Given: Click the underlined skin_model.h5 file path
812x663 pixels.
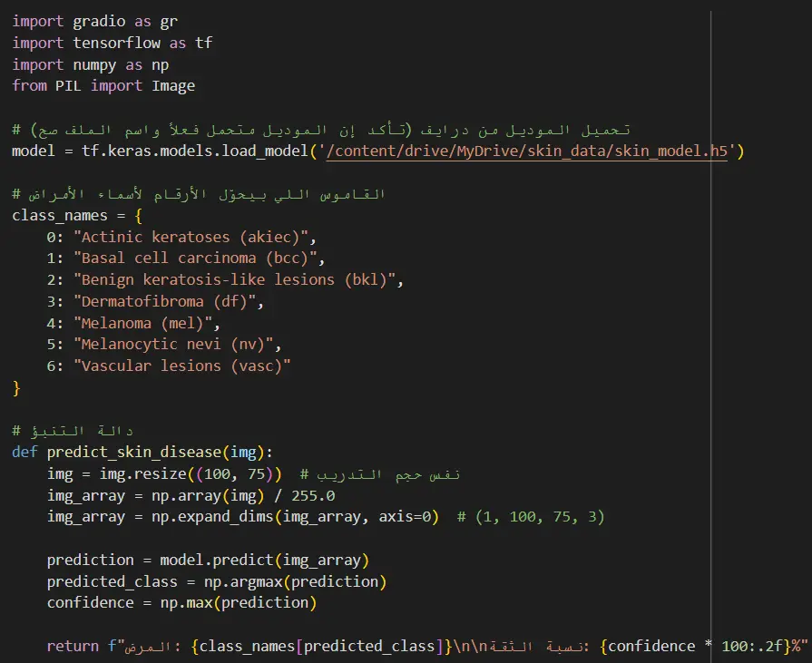Looking at the screenshot, I should point(527,151).
